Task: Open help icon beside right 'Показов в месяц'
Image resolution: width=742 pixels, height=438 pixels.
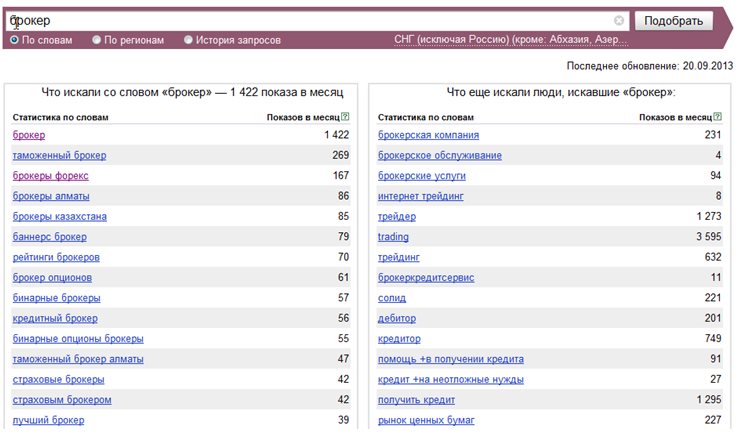Action: coord(717,116)
